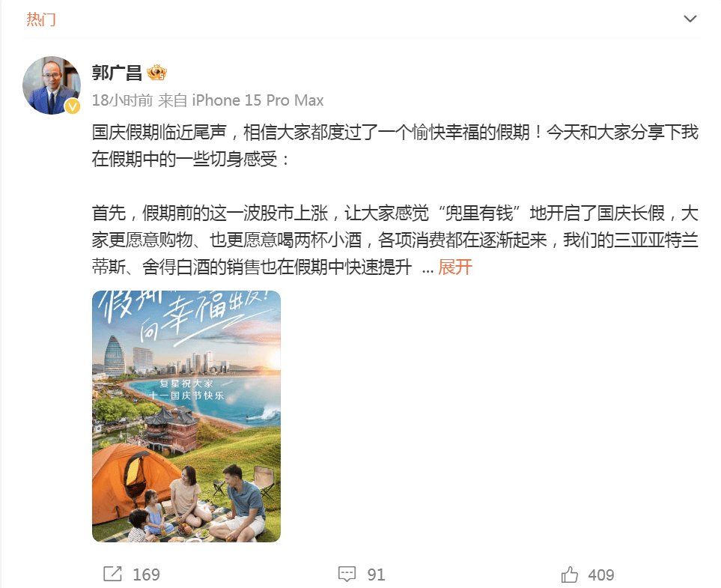
Task: Click the repost count 169
Action: coord(146,575)
